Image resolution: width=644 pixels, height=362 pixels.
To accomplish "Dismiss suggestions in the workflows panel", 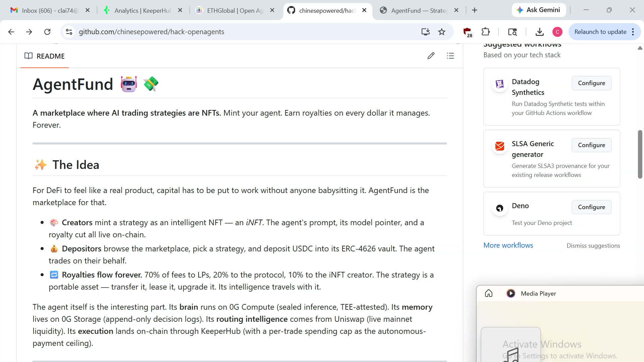I will [593, 246].
